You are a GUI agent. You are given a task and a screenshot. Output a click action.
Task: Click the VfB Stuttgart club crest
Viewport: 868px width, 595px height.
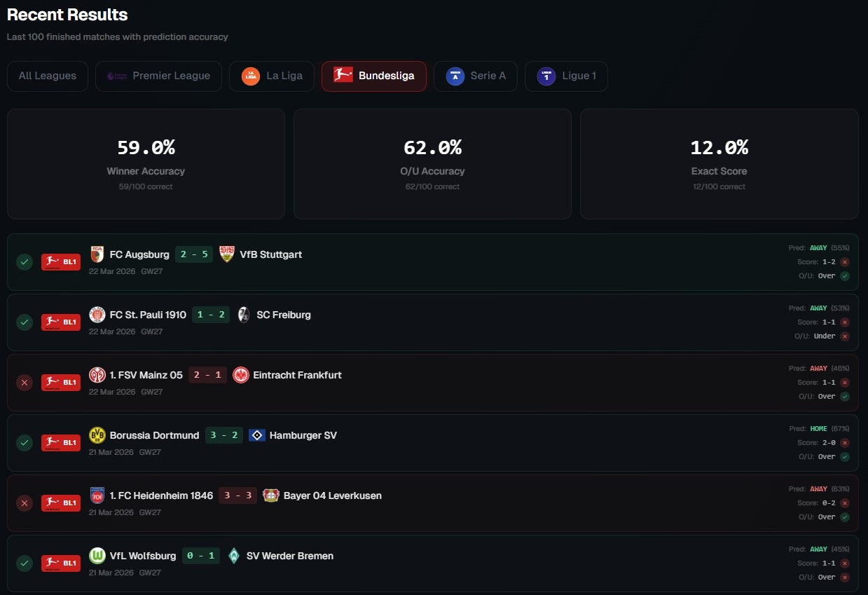tap(227, 254)
